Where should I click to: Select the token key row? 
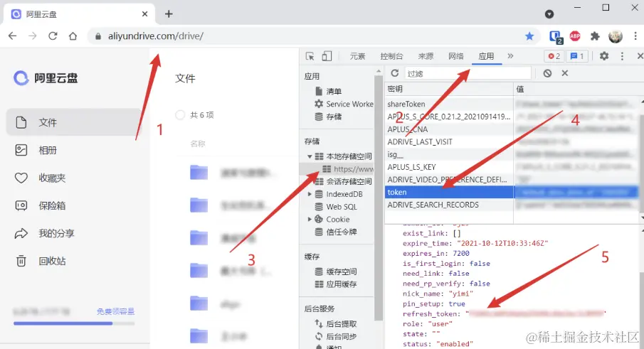click(x=449, y=192)
